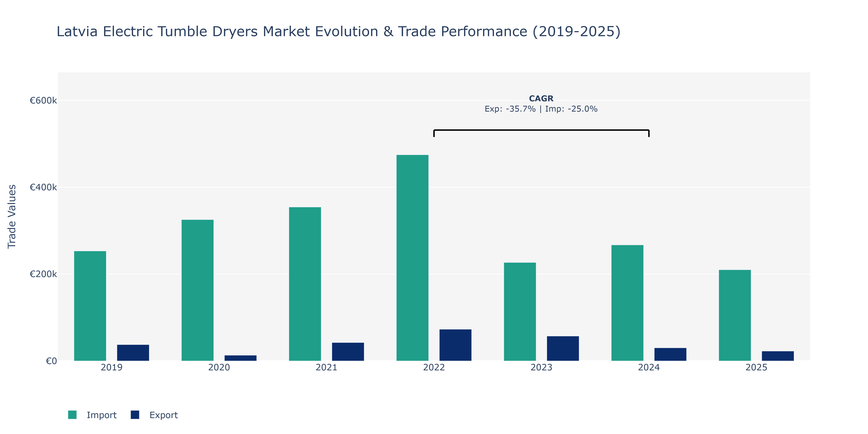Click the €600k y-axis tick label

coord(43,100)
